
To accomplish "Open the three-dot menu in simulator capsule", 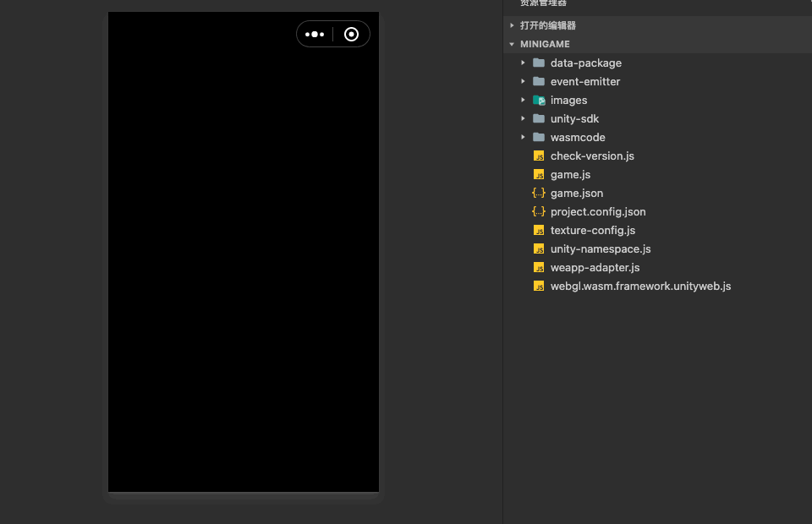I will [x=315, y=34].
